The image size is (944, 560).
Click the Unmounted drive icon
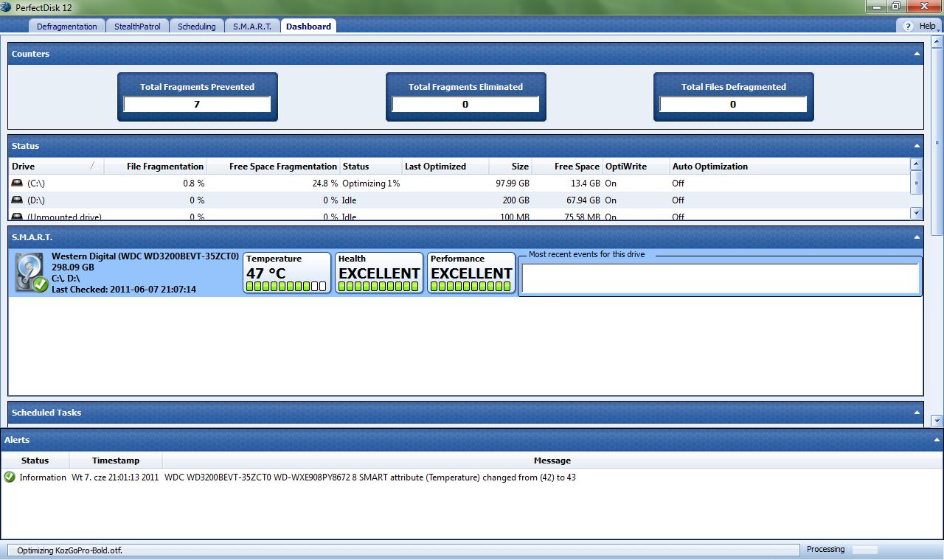click(17, 216)
